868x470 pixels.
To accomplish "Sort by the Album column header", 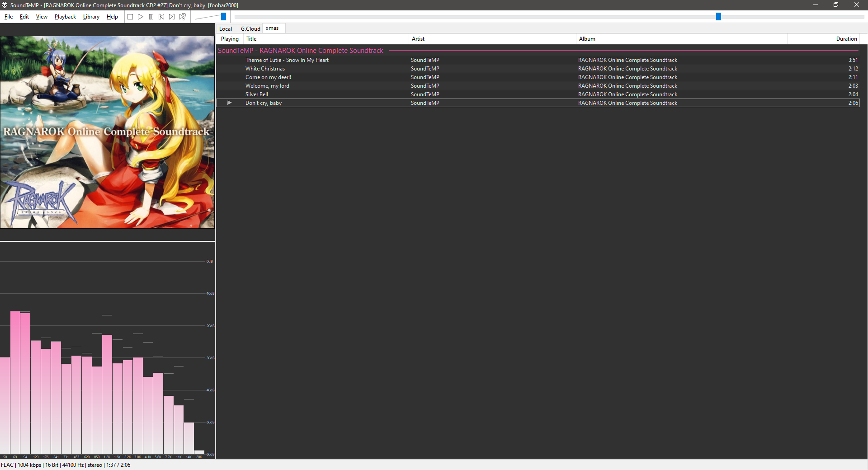I will (x=682, y=39).
